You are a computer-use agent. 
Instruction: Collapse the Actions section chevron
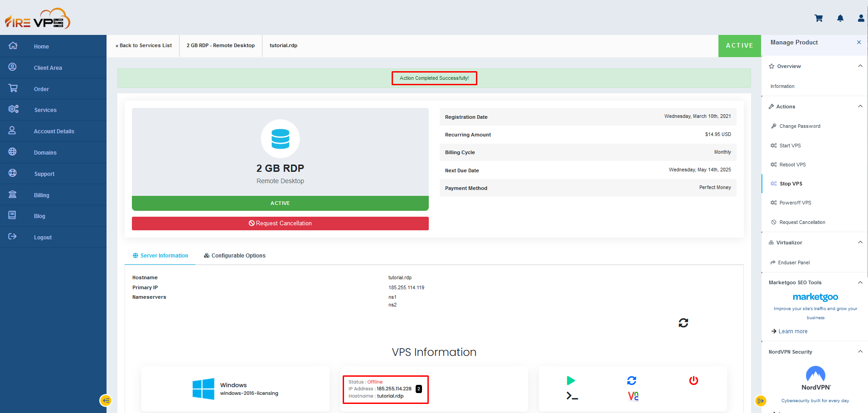[x=860, y=106]
